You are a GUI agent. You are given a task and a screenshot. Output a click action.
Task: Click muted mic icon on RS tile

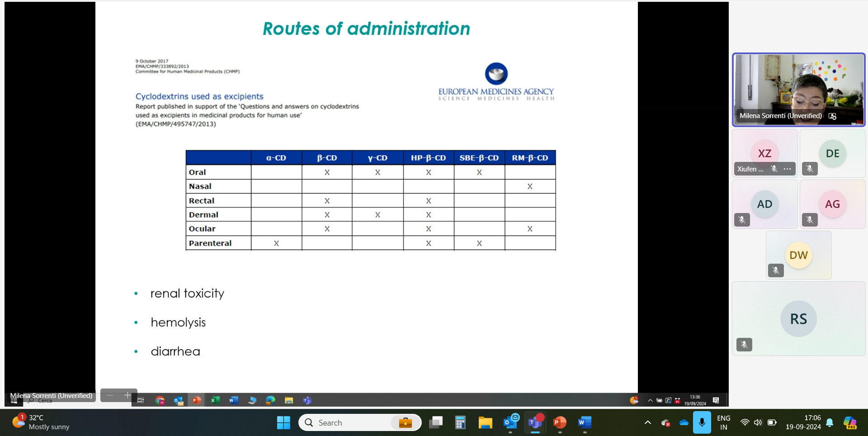click(x=744, y=345)
